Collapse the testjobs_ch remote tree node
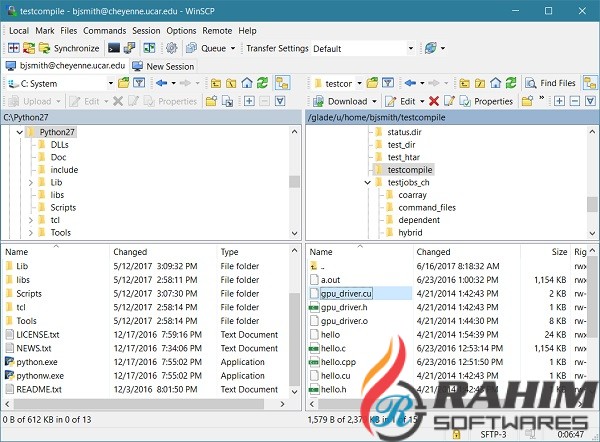This screenshot has height=442, width=600. click(367, 183)
